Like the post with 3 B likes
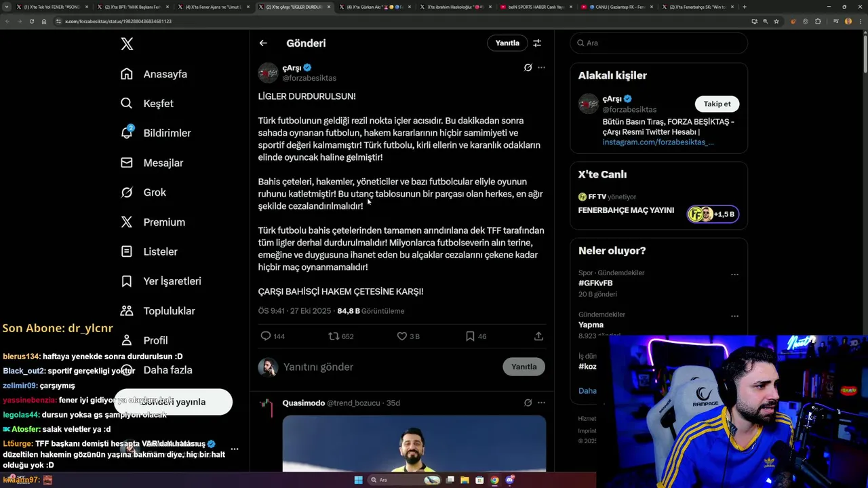868x488 pixels. click(x=408, y=336)
